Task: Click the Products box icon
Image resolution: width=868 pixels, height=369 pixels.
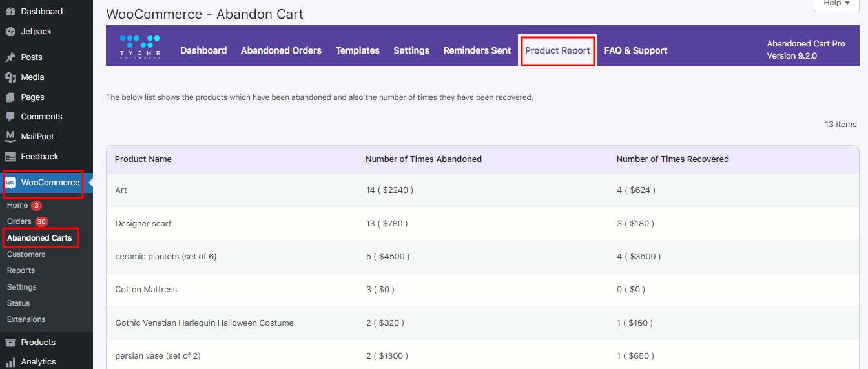Action: click(x=10, y=343)
